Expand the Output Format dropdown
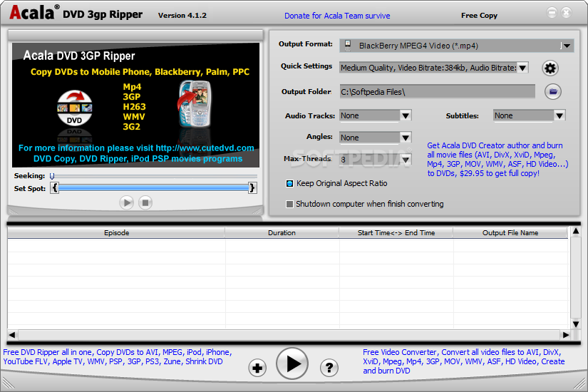 tap(567, 46)
